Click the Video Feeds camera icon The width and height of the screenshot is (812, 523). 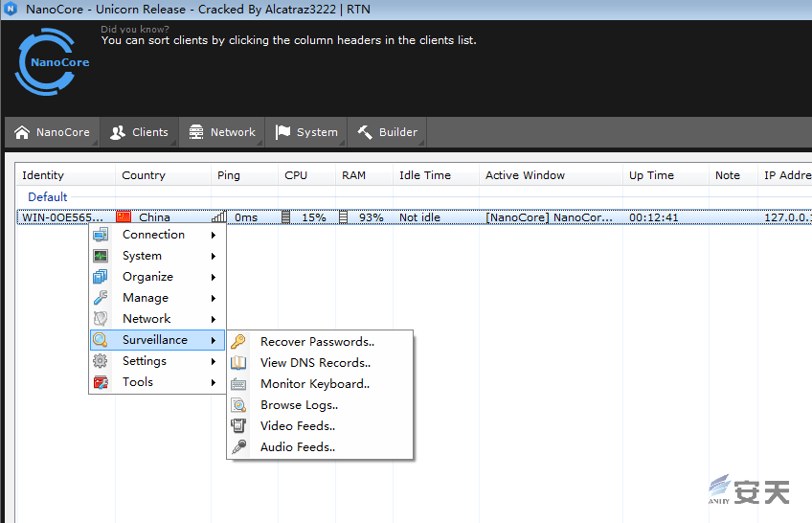[238, 425]
